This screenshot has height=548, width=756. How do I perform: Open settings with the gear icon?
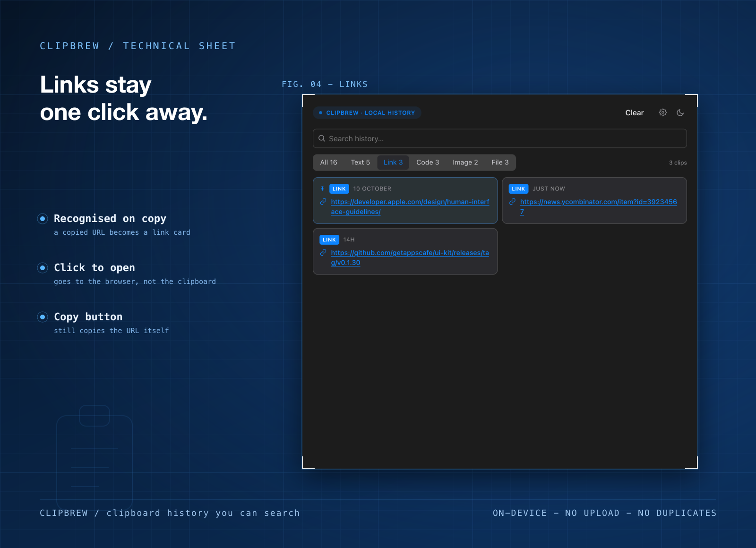point(663,112)
